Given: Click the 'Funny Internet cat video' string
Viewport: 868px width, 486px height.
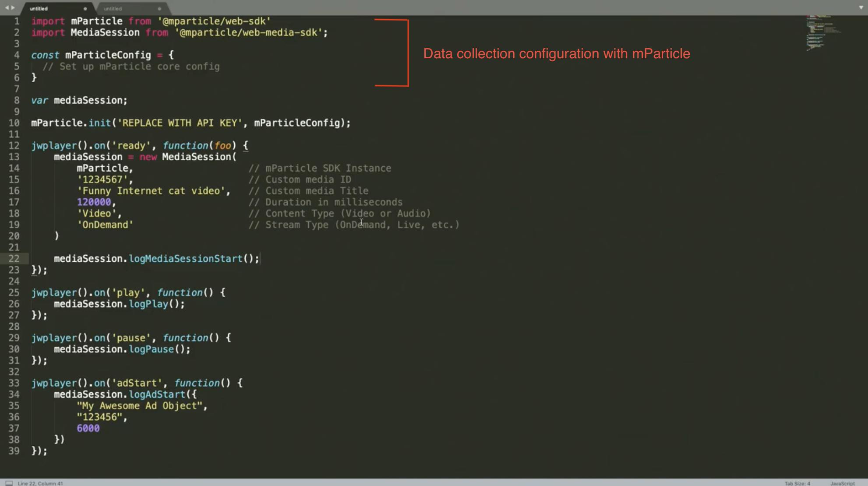Looking at the screenshot, I should [x=151, y=191].
